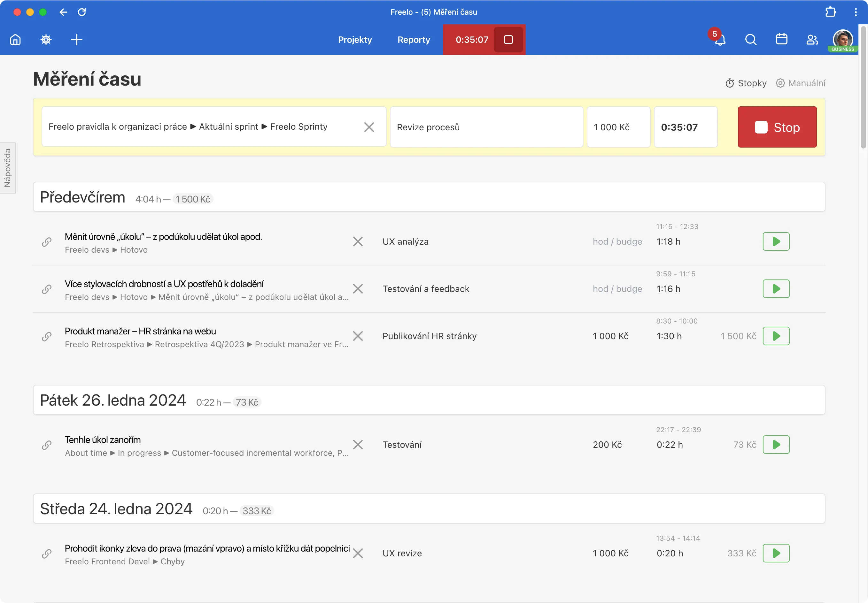Edit the 'Revize procesů' note field

[486, 127]
